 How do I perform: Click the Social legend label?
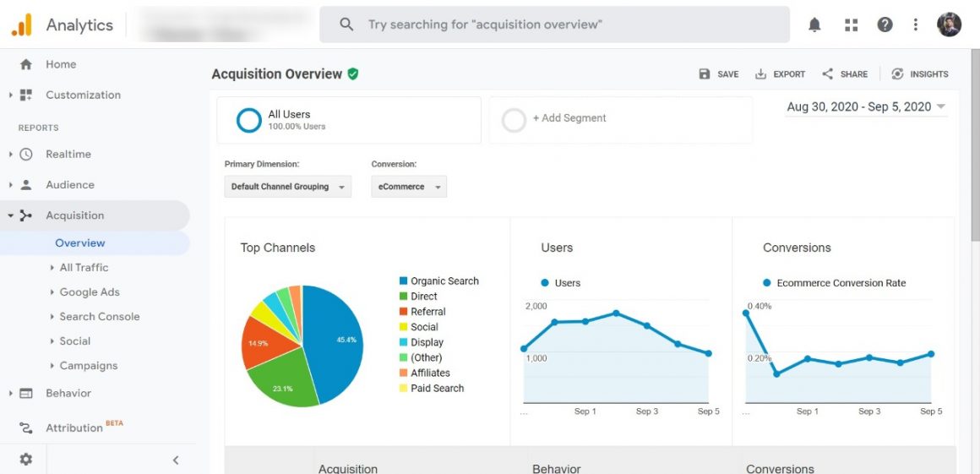424,327
